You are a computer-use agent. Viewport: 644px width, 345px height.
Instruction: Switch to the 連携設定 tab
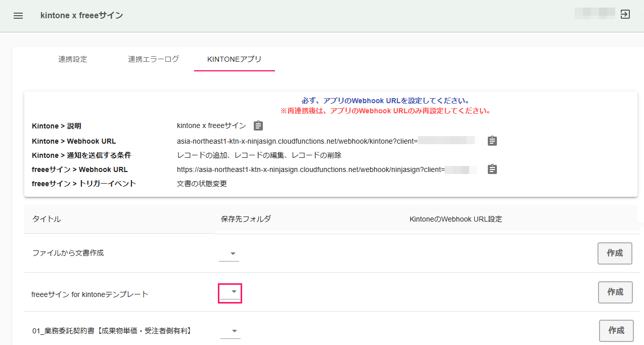coord(73,59)
